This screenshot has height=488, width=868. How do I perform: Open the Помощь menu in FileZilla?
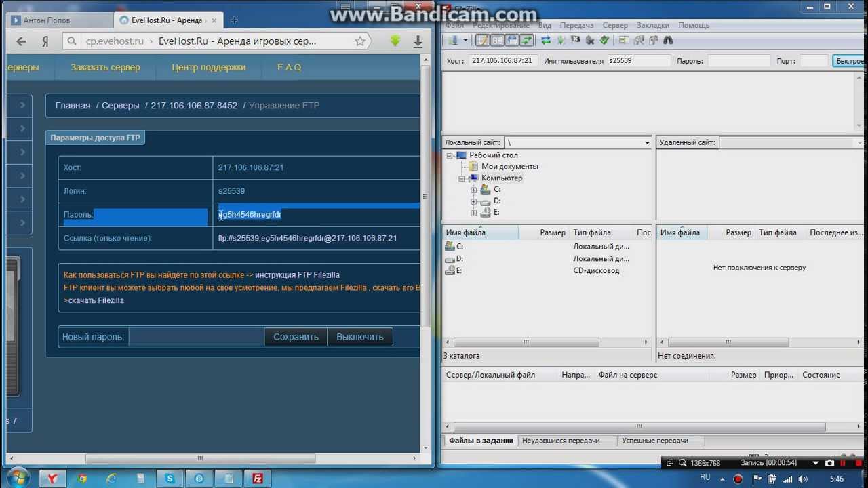(x=694, y=25)
